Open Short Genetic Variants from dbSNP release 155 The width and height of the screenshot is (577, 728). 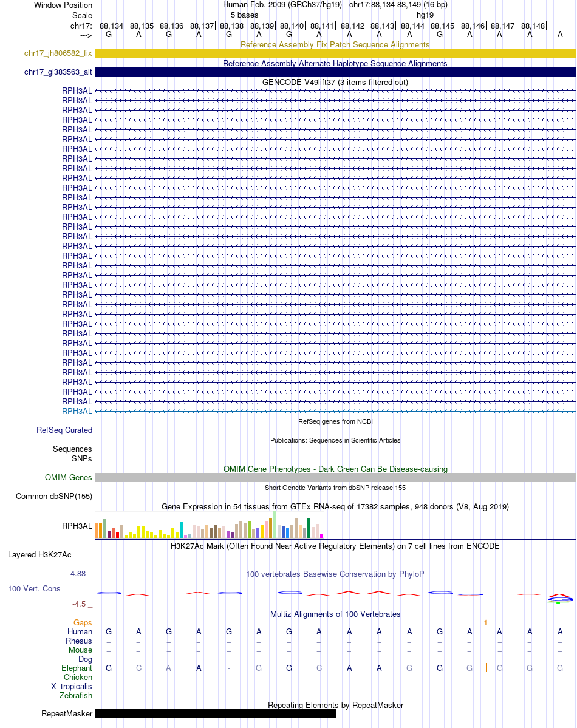pos(335,488)
